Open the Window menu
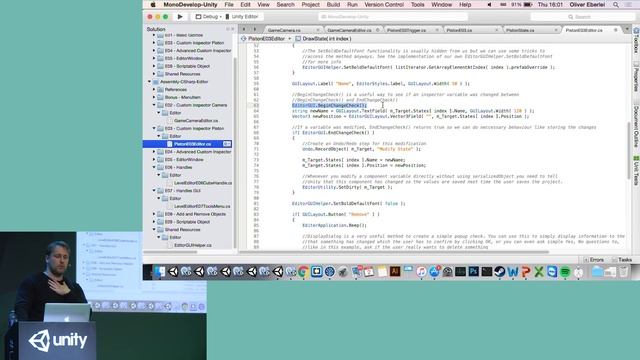This screenshot has height=360, width=640. tap(441, 4)
